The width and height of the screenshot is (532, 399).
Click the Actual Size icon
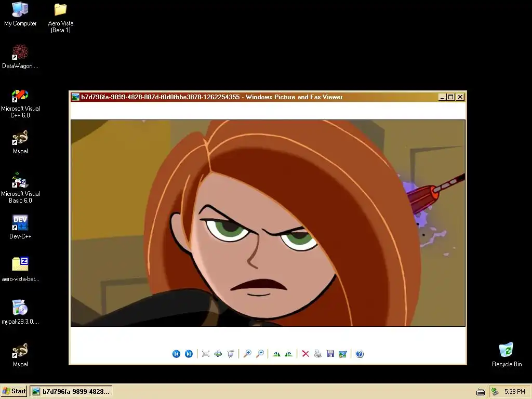(218, 354)
